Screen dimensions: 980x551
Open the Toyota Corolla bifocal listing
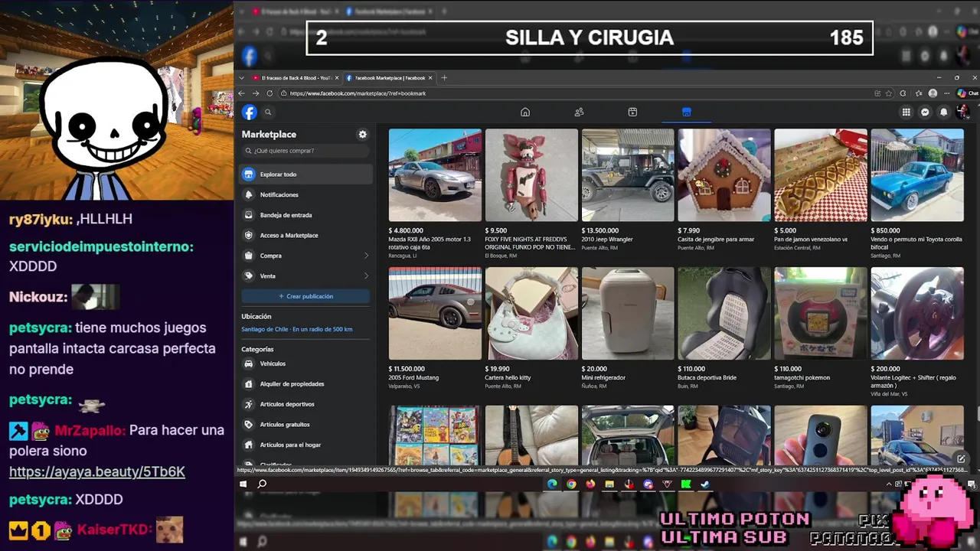point(917,175)
